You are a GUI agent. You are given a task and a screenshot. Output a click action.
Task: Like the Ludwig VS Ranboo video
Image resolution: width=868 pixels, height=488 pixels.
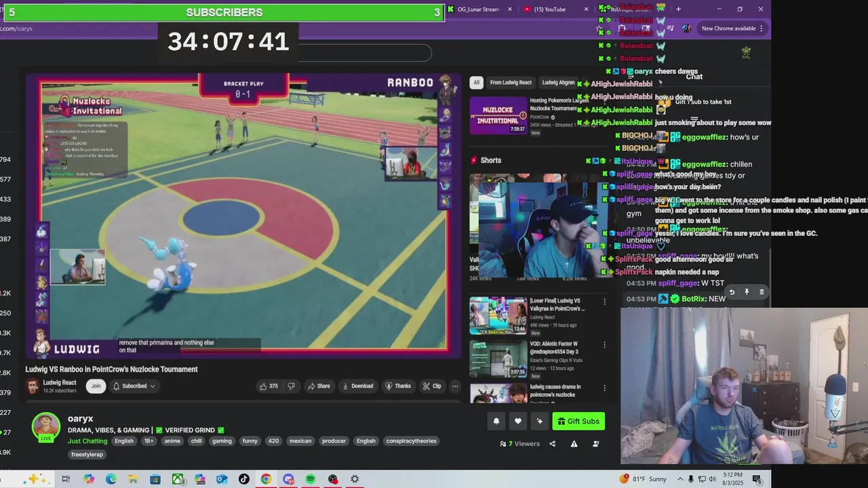click(x=269, y=386)
